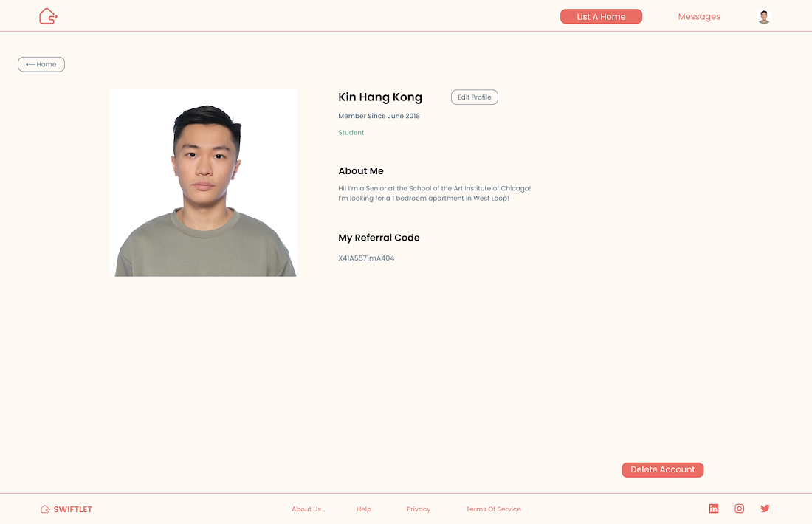The height and width of the screenshot is (524, 812).
Task: Open the Help footer link
Action: pos(363,509)
